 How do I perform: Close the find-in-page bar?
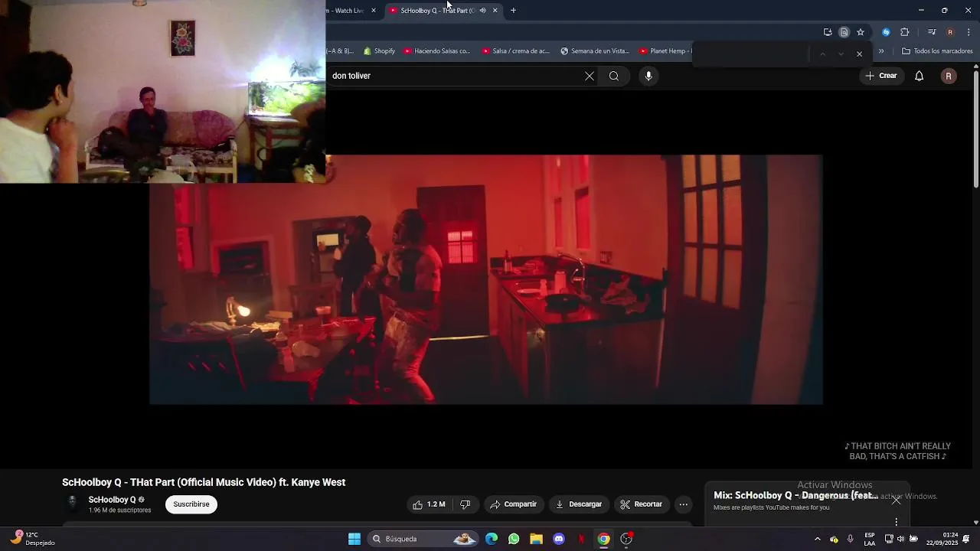click(859, 54)
